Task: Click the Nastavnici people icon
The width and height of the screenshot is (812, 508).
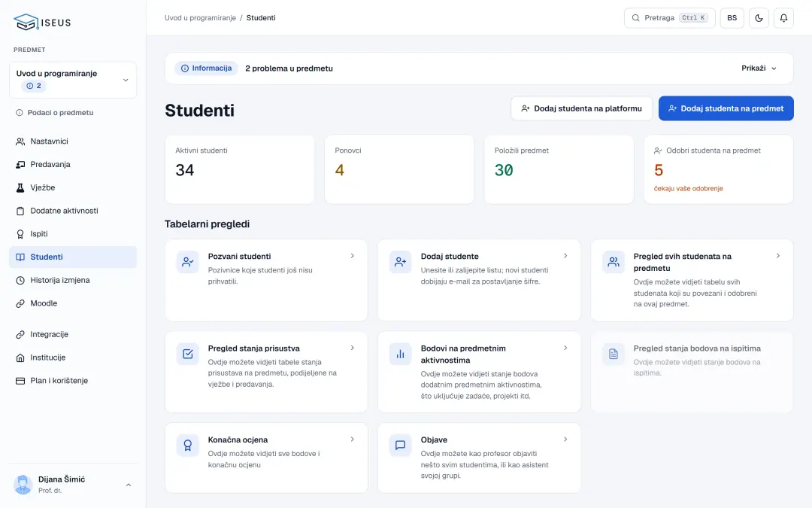Action: [20, 141]
